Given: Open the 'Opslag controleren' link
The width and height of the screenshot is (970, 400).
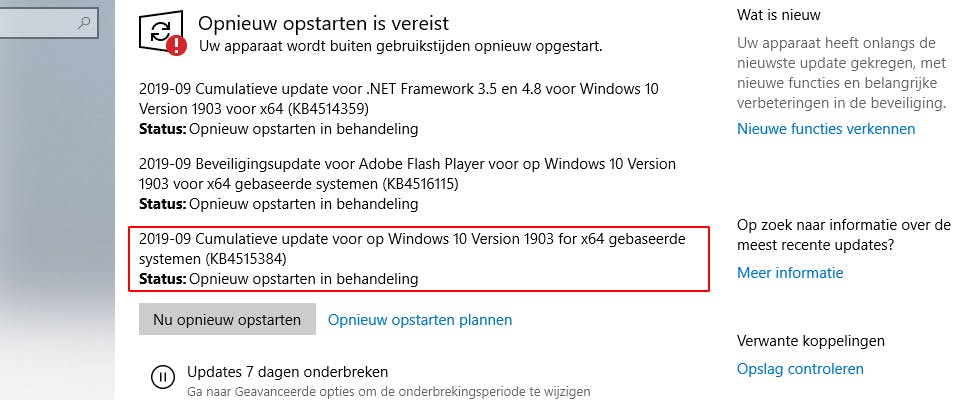Looking at the screenshot, I should [800, 369].
